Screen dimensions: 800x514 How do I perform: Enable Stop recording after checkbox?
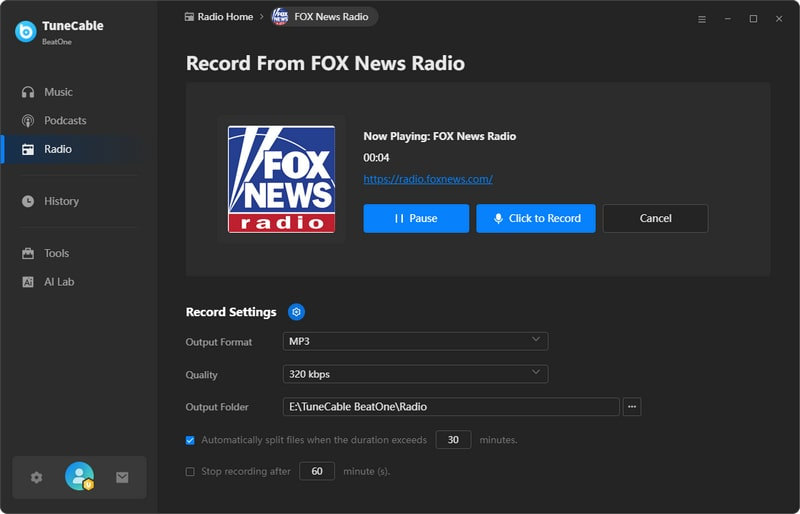[x=190, y=472]
